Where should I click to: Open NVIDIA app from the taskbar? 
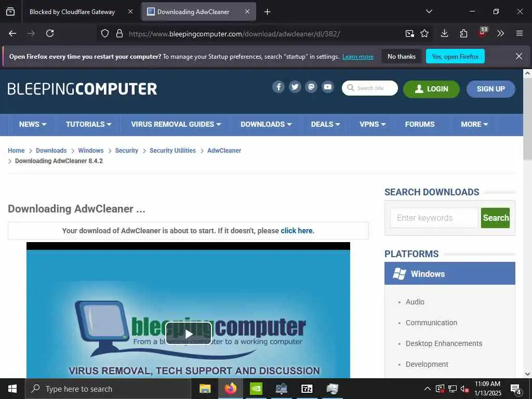click(x=256, y=389)
